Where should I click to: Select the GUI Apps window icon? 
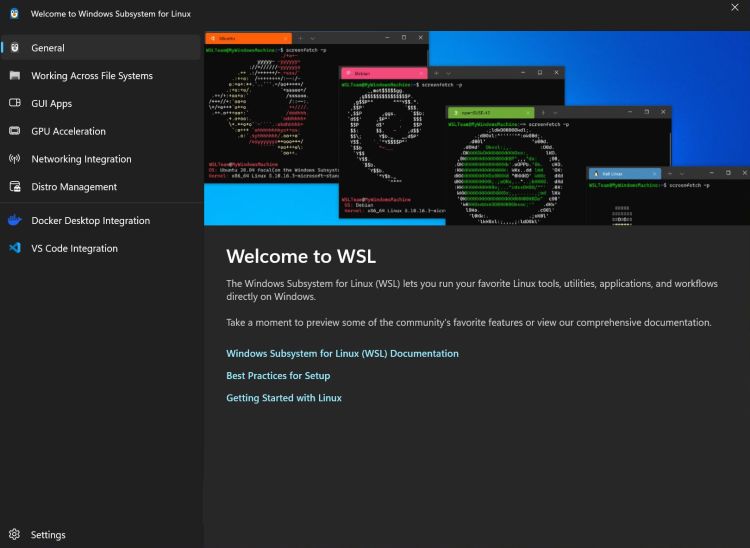pyautogui.click(x=14, y=103)
